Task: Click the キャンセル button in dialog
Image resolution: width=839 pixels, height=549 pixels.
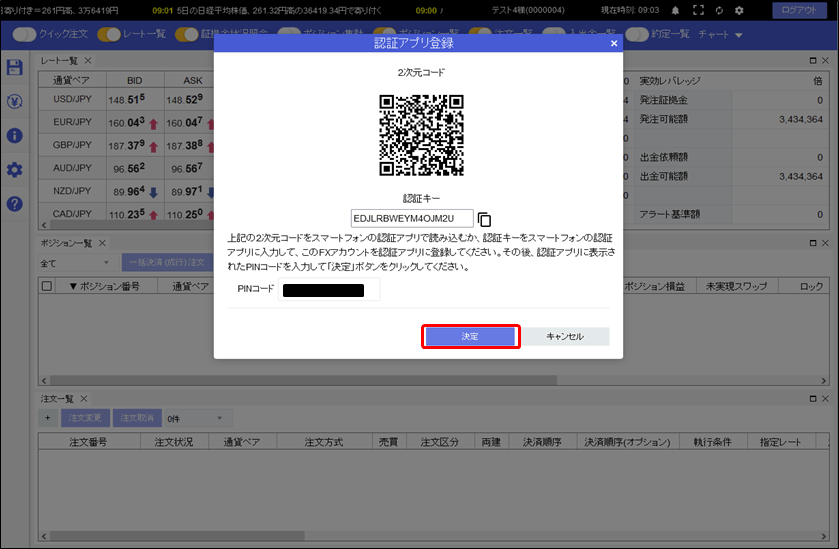Action: 565,337
